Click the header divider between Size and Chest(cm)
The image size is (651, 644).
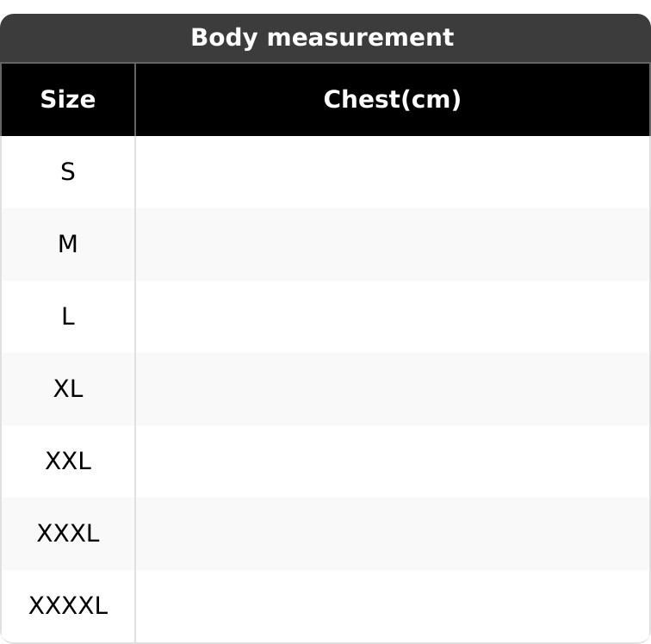point(135,100)
